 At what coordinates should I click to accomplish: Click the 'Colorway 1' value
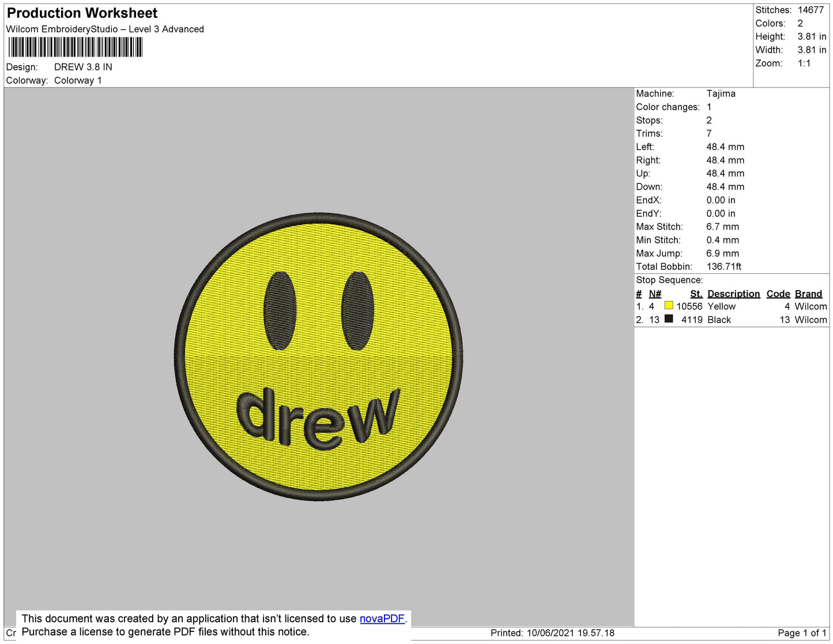pos(78,80)
